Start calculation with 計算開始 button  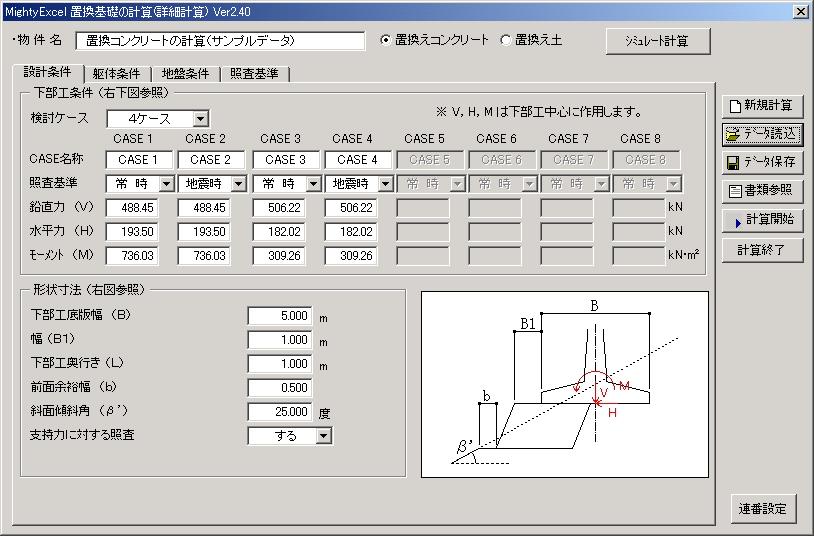[762, 220]
